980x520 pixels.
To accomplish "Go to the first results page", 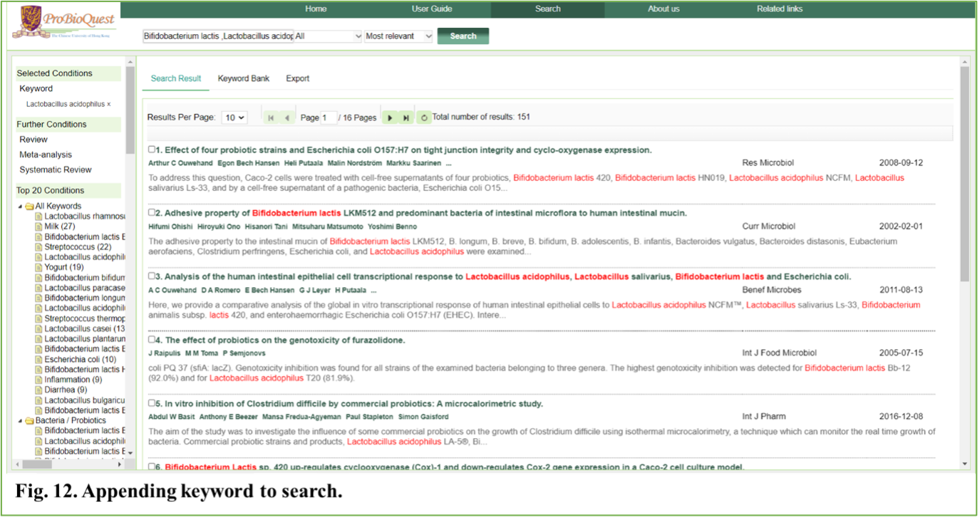I will [x=271, y=118].
